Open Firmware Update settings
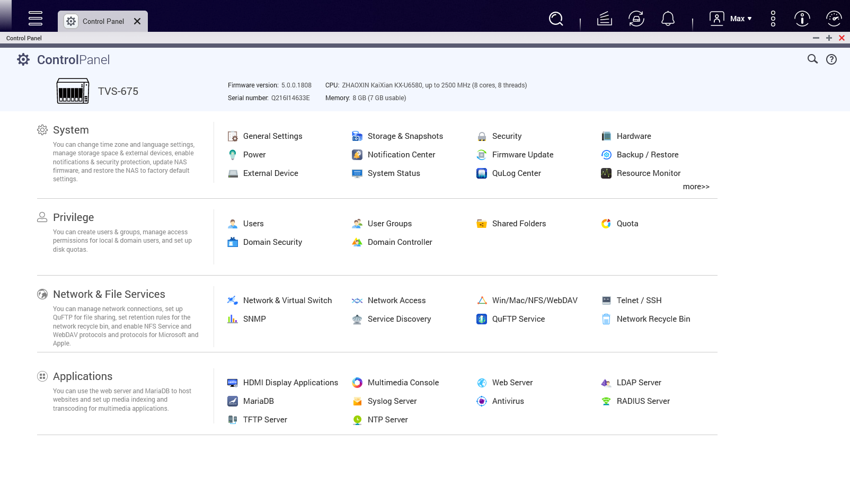Viewport: 850px width, 504px height. coord(522,155)
